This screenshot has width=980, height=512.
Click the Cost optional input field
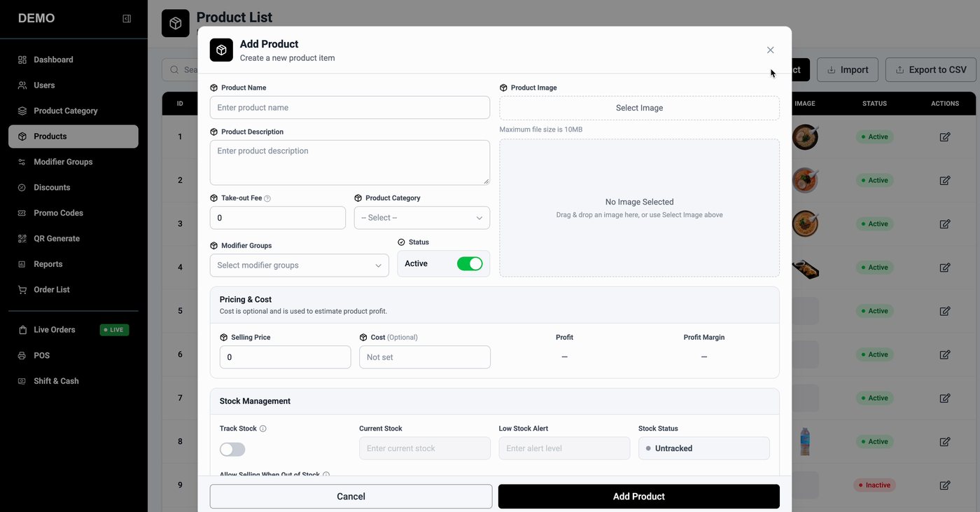(425, 357)
